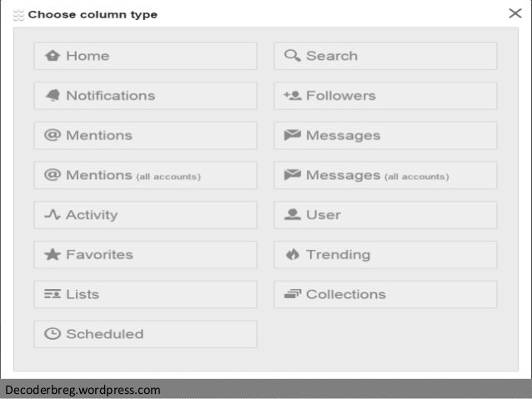Pick the Trending column button
The height and width of the screenshot is (399, 532).
(385, 255)
